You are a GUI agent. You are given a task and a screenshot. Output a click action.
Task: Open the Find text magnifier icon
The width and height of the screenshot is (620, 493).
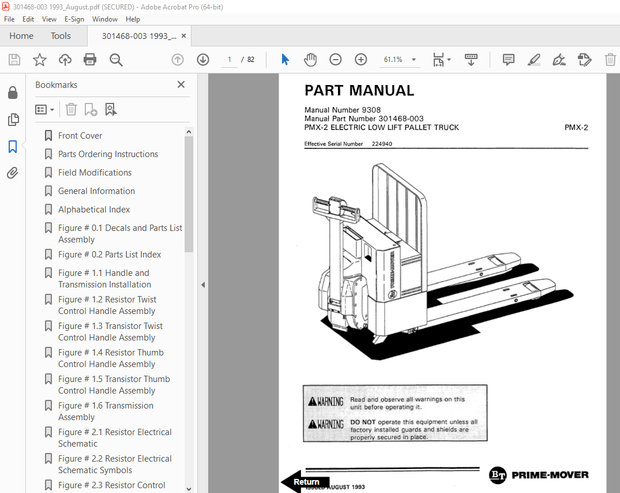(116, 60)
